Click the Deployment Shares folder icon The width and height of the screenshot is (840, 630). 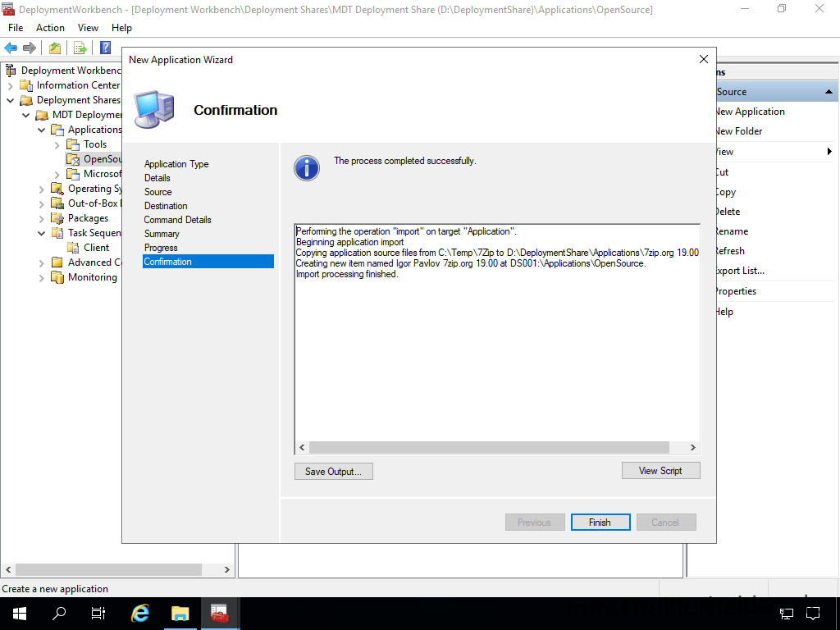(26, 100)
